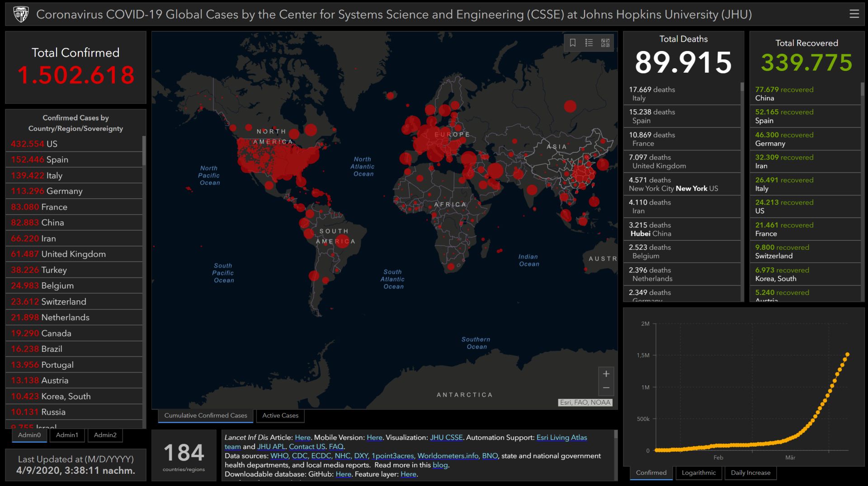Select the Admin2 tab
Image resolution: width=868 pixels, height=486 pixels.
pyautogui.click(x=105, y=435)
